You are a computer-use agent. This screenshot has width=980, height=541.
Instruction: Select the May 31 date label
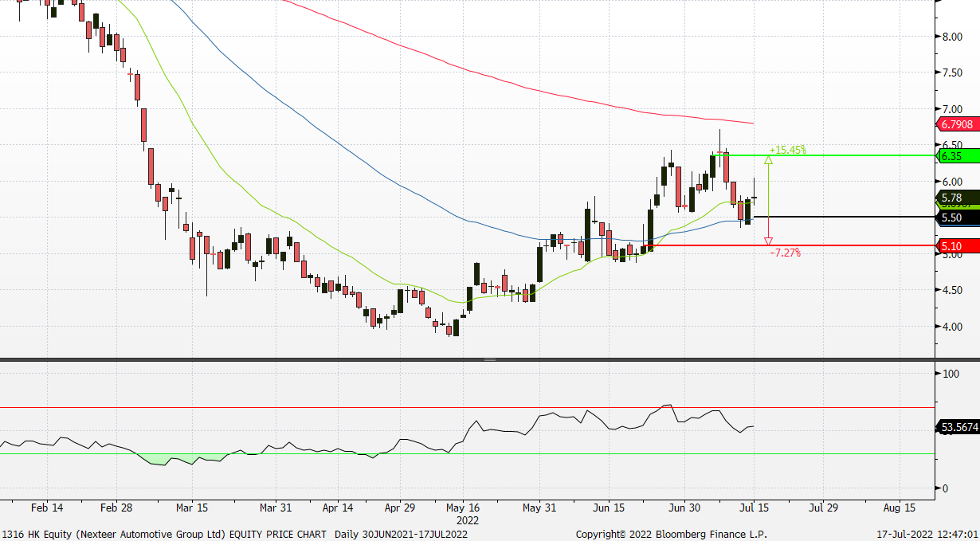click(x=539, y=508)
